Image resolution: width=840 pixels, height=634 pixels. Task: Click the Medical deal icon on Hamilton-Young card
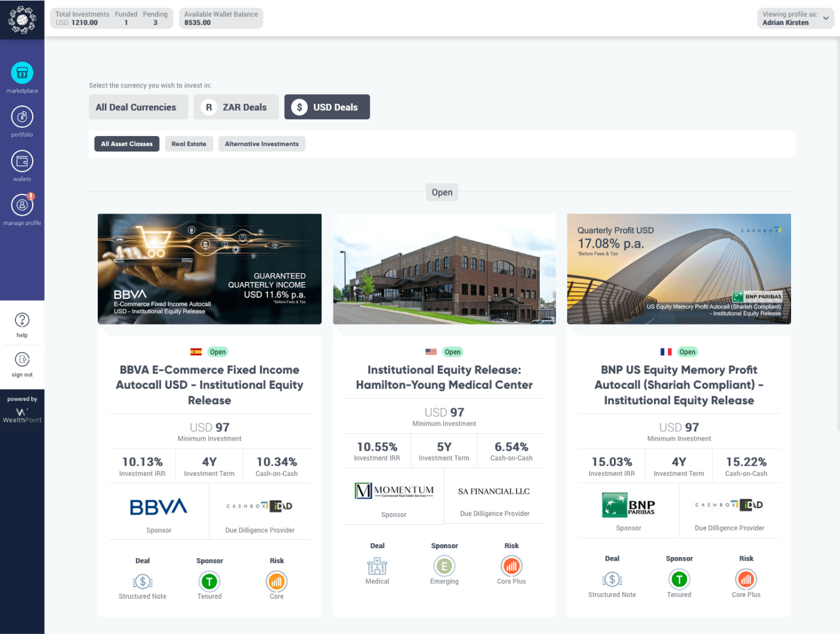[x=377, y=566]
